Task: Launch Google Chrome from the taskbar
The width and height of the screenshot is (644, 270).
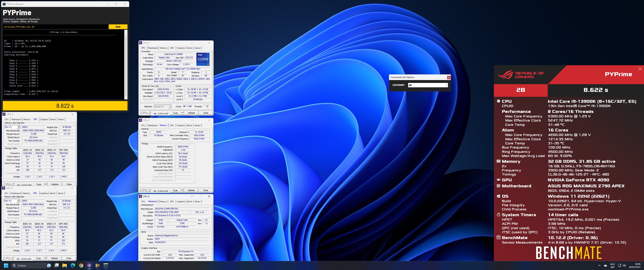Action: click(x=81, y=265)
